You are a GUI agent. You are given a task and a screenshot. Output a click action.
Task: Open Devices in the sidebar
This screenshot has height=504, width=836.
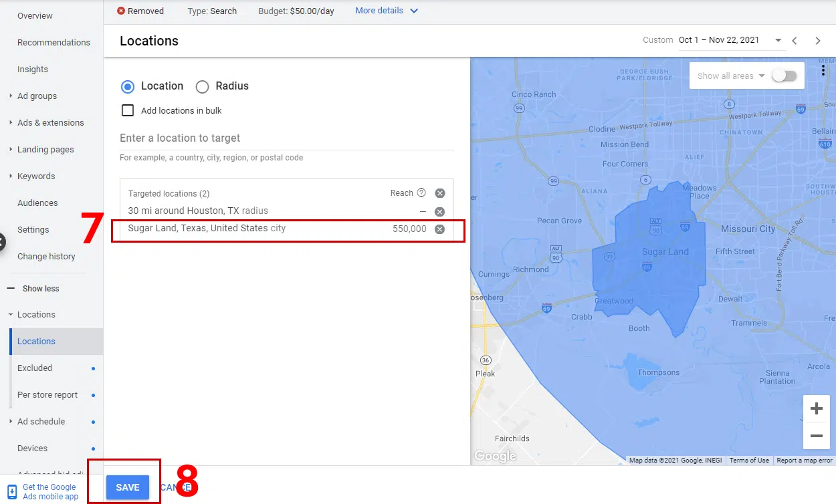click(x=32, y=448)
